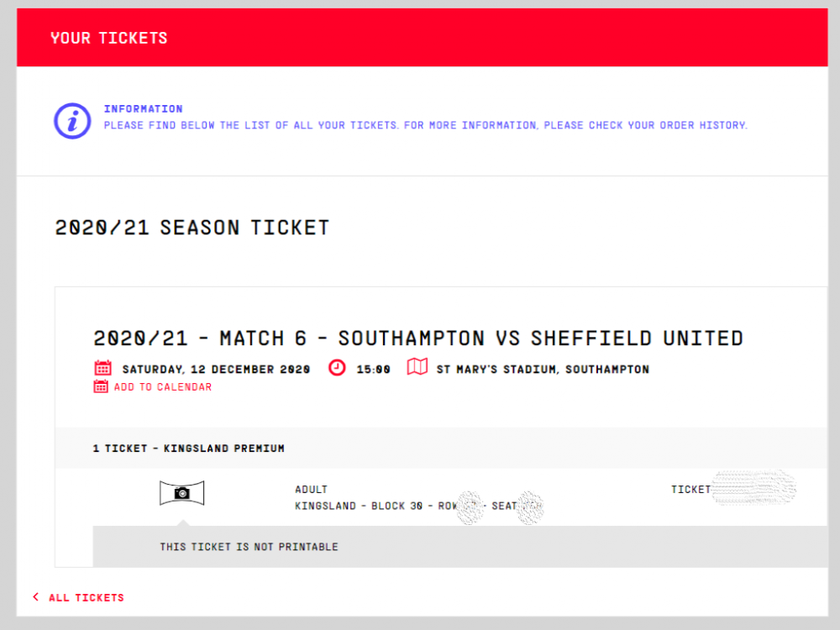The width and height of the screenshot is (840, 630).
Task: Click the circular information icon
Action: click(x=72, y=121)
